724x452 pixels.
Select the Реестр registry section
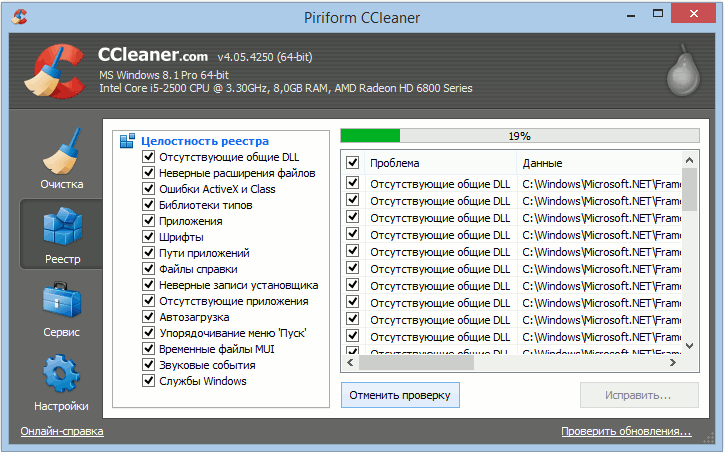(x=62, y=234)
